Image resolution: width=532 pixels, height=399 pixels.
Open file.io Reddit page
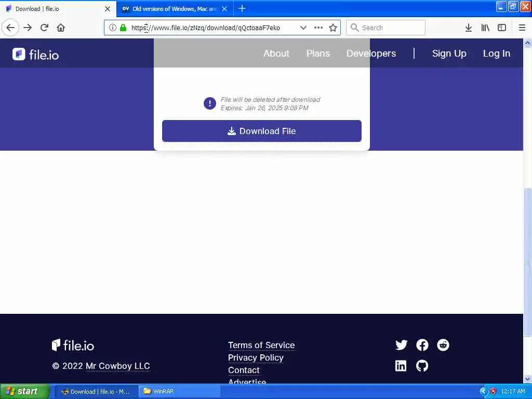(443, 345)
